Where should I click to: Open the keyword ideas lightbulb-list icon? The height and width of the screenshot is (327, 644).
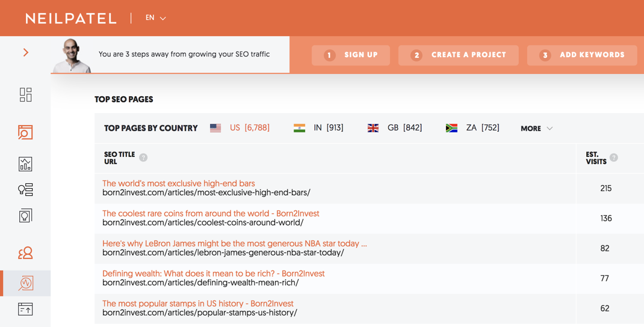tap(25, 189)
